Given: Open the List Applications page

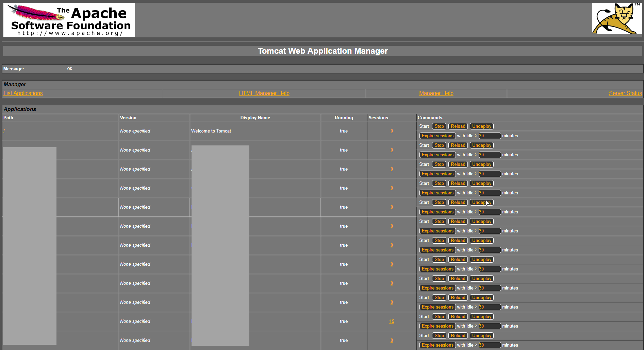Looking at the screenshot, I should click(x=23, y=93).
